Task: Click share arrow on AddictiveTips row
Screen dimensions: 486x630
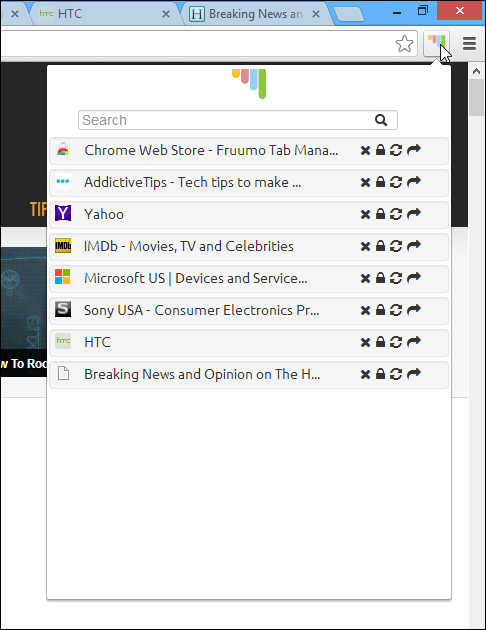Action: tap(414, 182)
